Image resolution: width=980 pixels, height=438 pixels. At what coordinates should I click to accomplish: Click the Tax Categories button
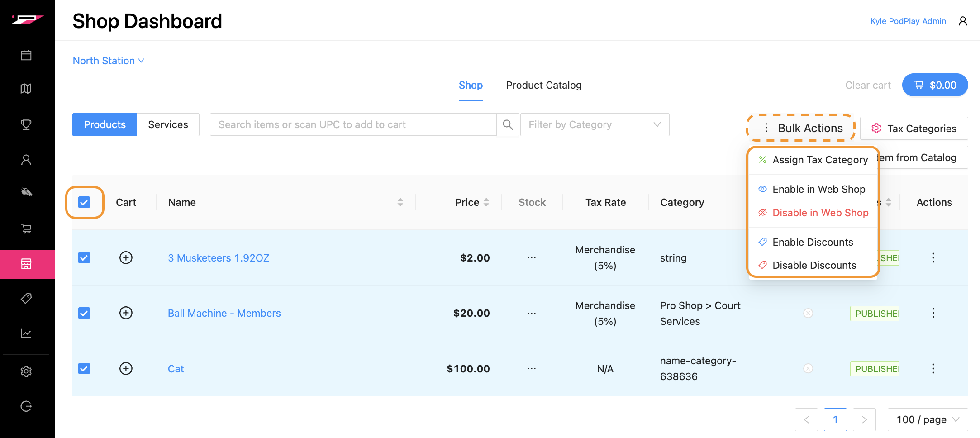click(x=913, y=129)
